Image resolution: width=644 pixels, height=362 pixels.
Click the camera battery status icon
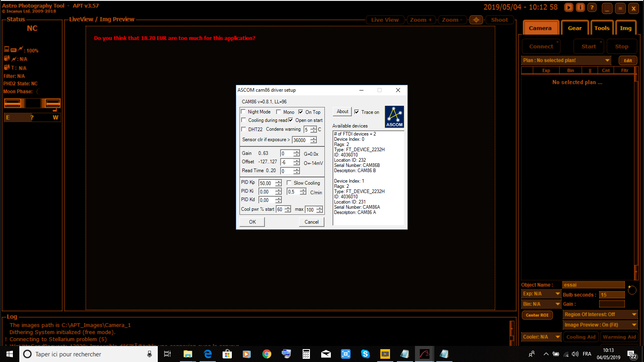(x=7, y=59)
